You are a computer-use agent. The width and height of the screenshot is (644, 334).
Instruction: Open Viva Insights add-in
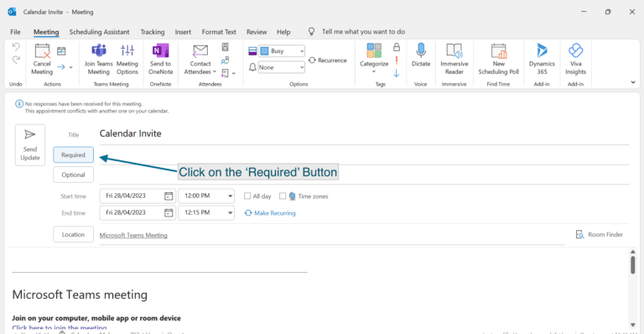click(576, 60)
